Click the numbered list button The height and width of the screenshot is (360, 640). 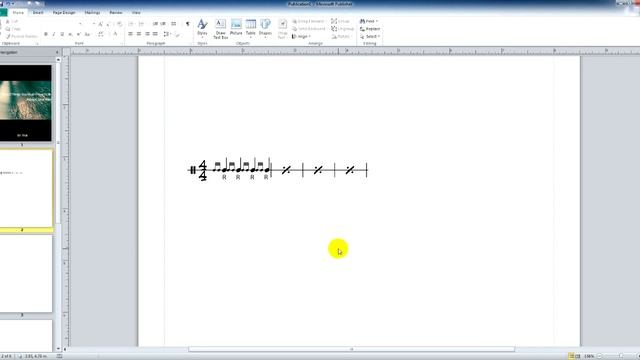[140, 24]
